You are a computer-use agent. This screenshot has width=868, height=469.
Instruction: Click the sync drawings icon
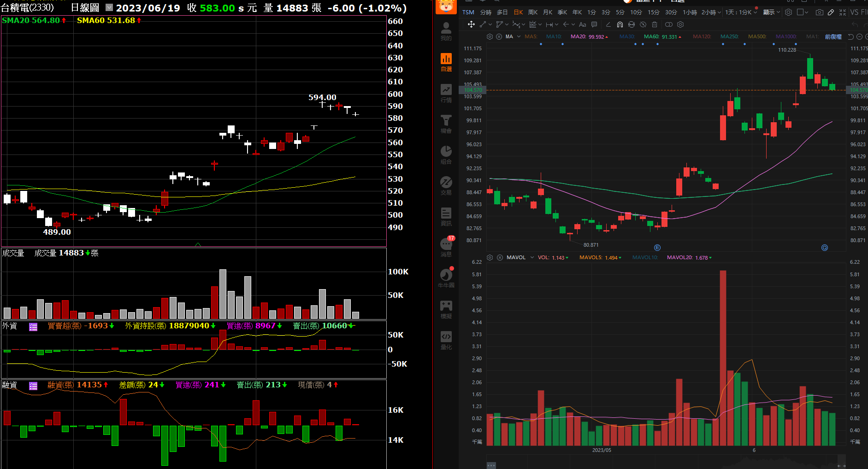632,24
